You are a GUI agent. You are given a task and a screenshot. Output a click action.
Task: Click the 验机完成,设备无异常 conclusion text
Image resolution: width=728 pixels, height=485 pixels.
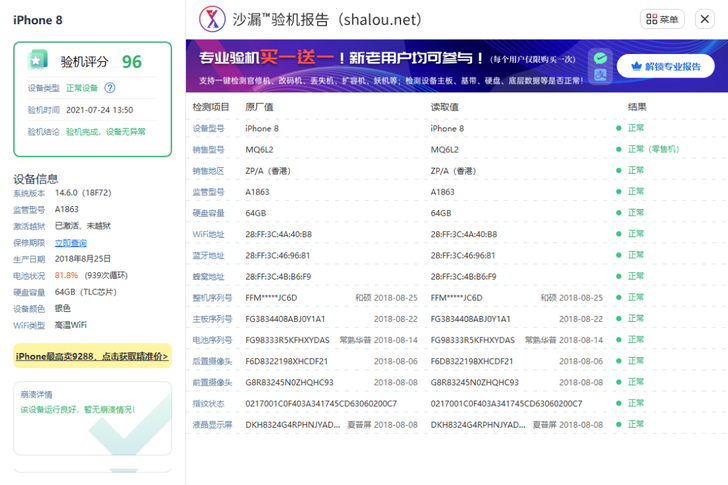[x=105, y=132]
